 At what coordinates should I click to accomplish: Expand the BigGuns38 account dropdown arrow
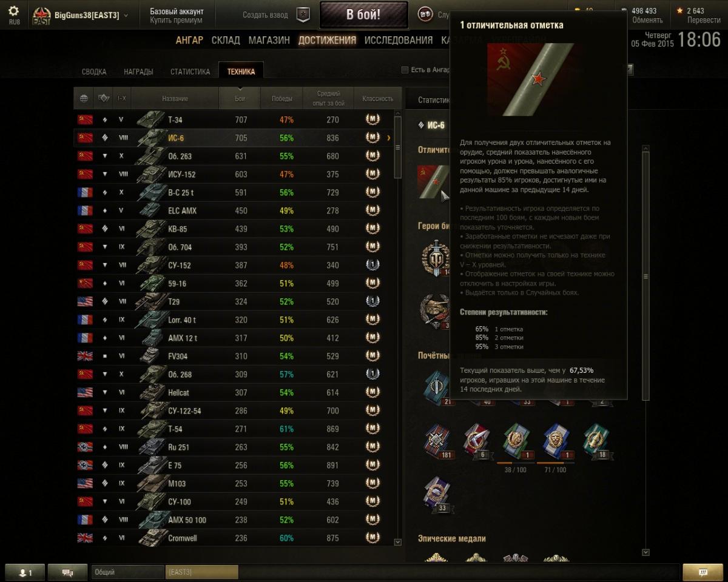(x=126, y=15)
